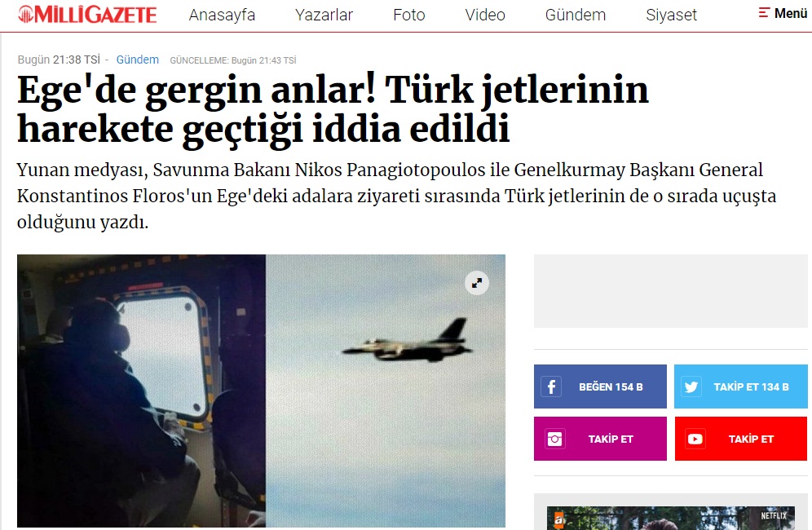Open the Foto section
This screenshot has width=812, height=530.
pos(409,15)
